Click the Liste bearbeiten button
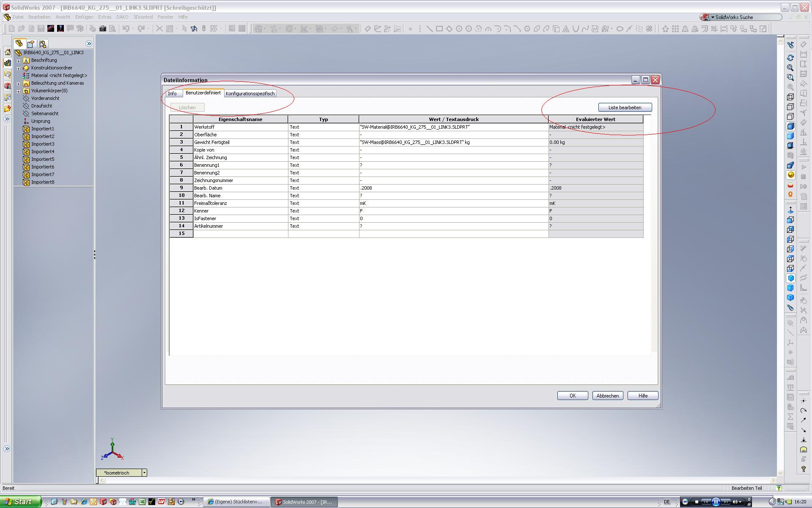The image size is (812, 508). 625,108
